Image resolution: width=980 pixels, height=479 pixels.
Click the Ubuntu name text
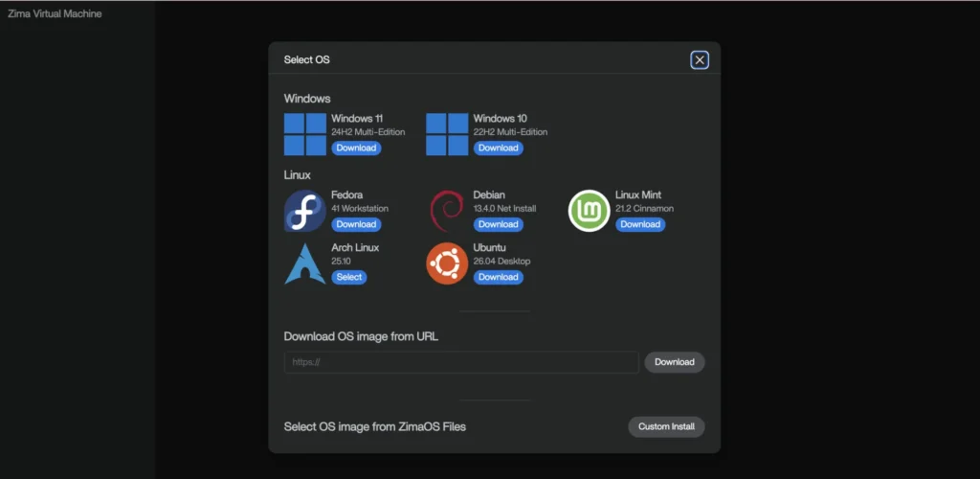click(x=489, y=247)
